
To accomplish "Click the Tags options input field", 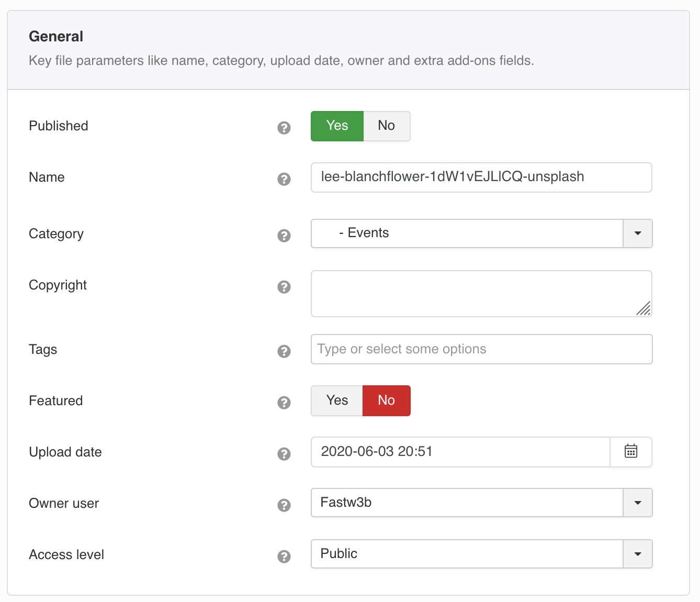I will pyautogui.click(x=481, y=349).
